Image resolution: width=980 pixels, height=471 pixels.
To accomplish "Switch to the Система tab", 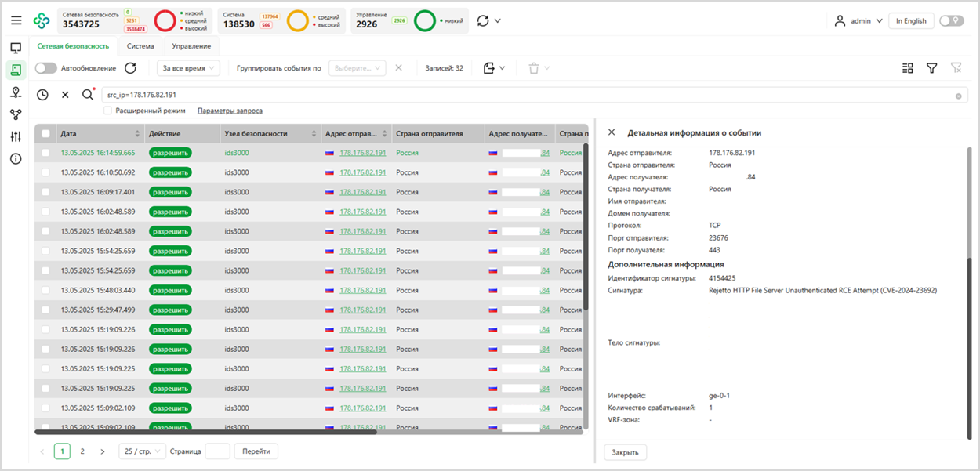I will pos(140,46).
